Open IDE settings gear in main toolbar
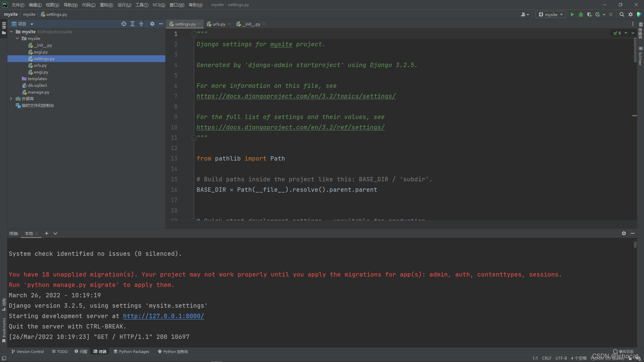The width and height of the screenshot is (644, 362). tap(631, 14)
